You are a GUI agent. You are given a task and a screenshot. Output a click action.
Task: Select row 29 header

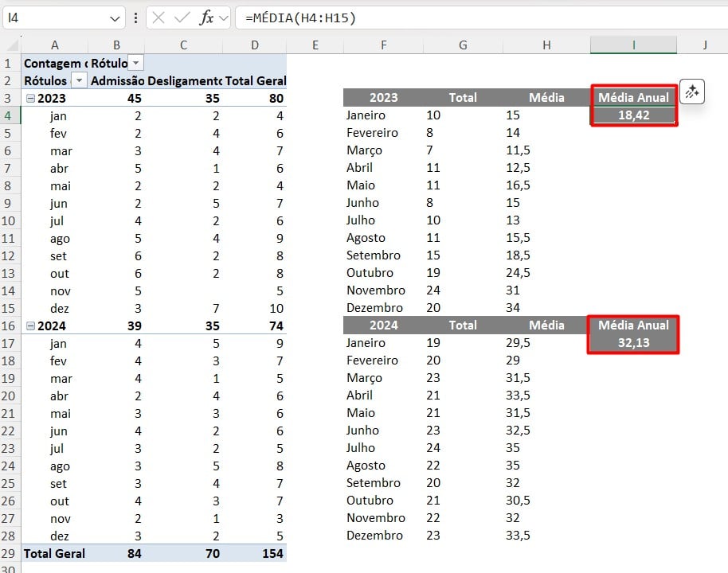click(10, 554)
